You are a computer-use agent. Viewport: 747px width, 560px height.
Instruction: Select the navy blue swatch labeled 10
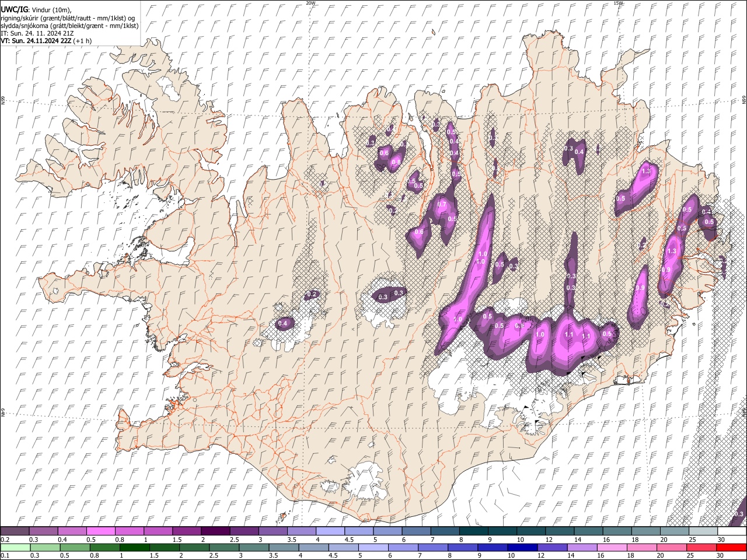point(523,547)
